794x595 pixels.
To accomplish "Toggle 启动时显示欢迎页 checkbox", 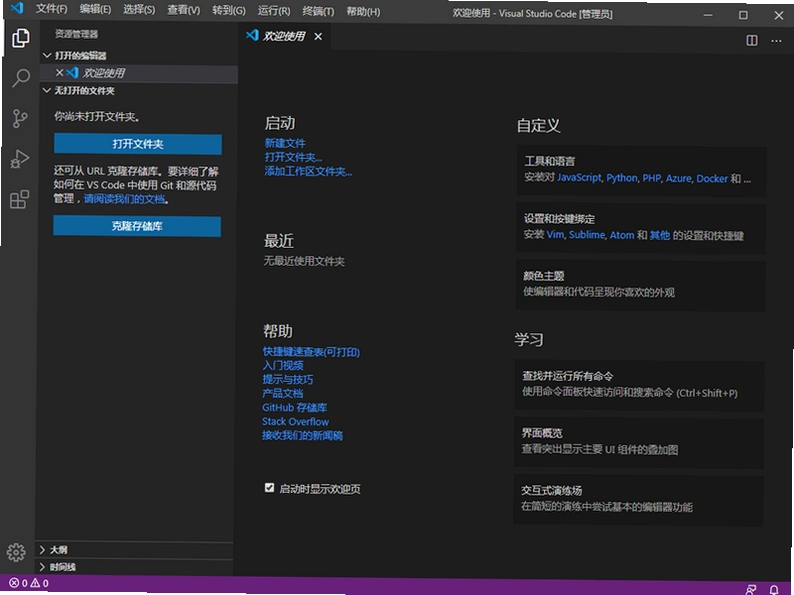I will (x=269, y=488).
